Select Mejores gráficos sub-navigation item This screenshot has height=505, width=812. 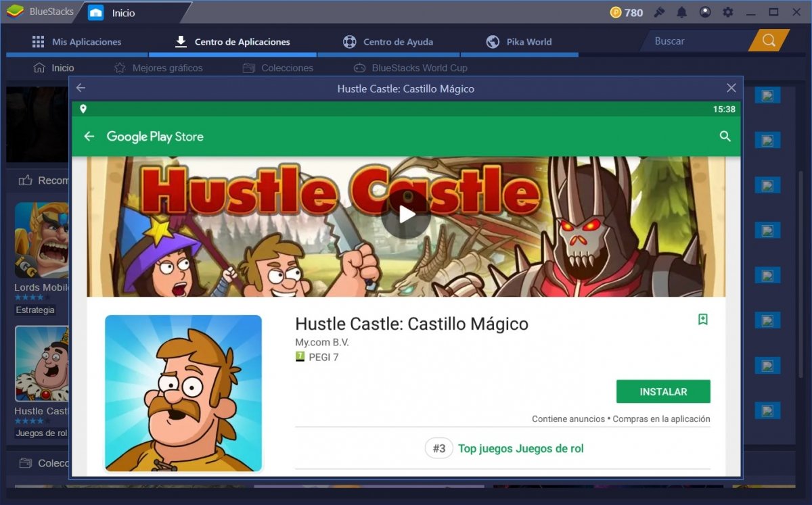click(158, 68)
